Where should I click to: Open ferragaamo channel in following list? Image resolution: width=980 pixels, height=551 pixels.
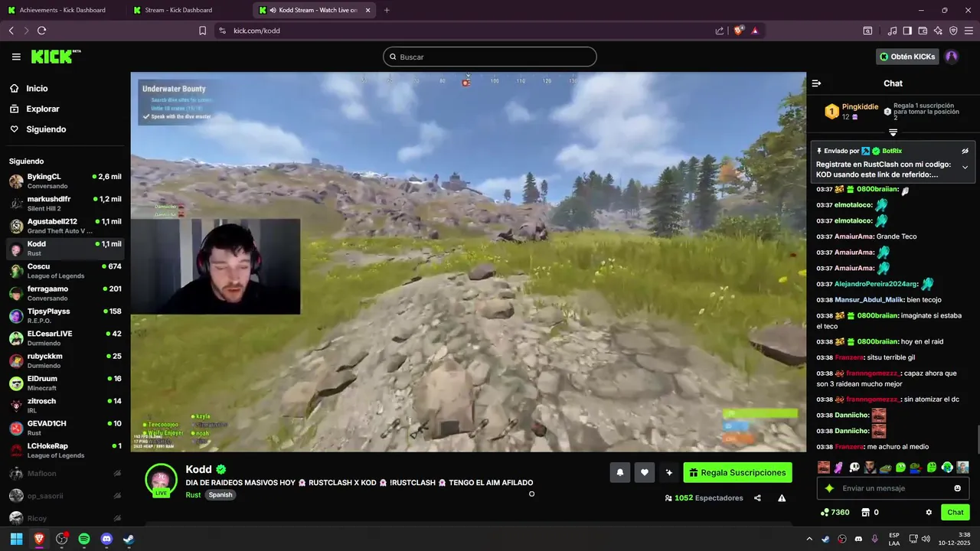coord(65,293)
